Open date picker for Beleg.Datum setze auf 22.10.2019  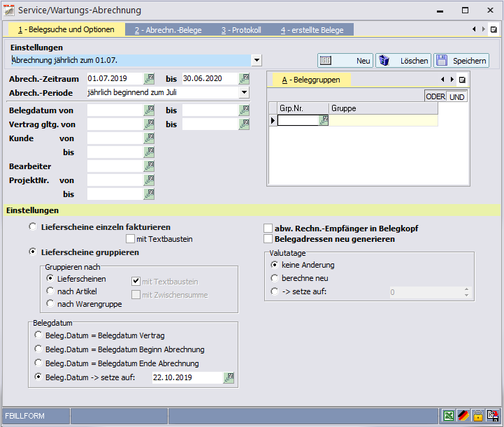[229, 377]
